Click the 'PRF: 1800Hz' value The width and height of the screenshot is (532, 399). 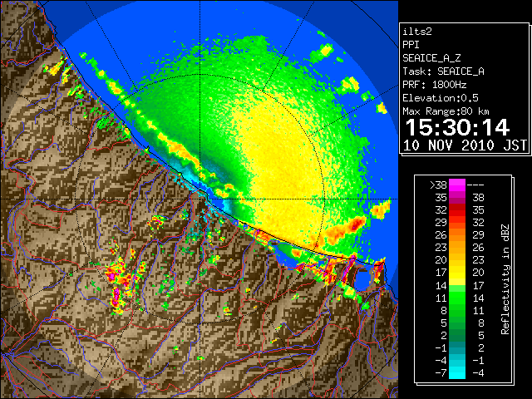click(435, 85)
